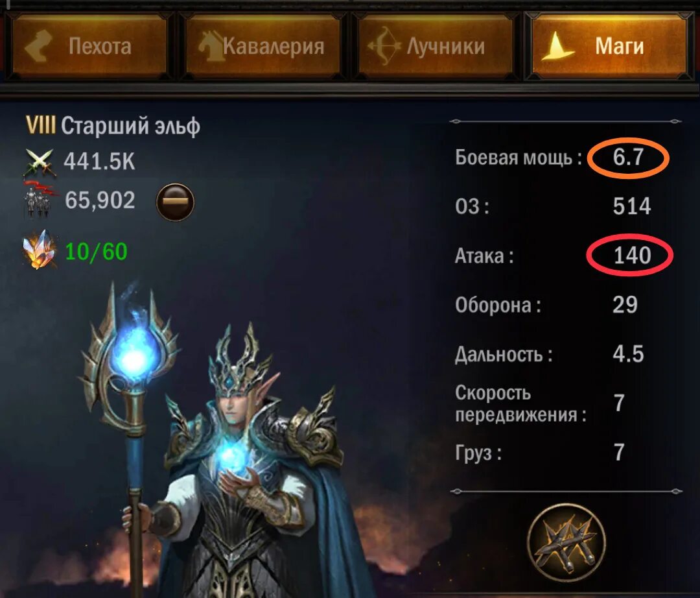Click the wizard hat icon on Маги
The height and width of the screenshot is (598, 700).
click(x=556, y=47)
